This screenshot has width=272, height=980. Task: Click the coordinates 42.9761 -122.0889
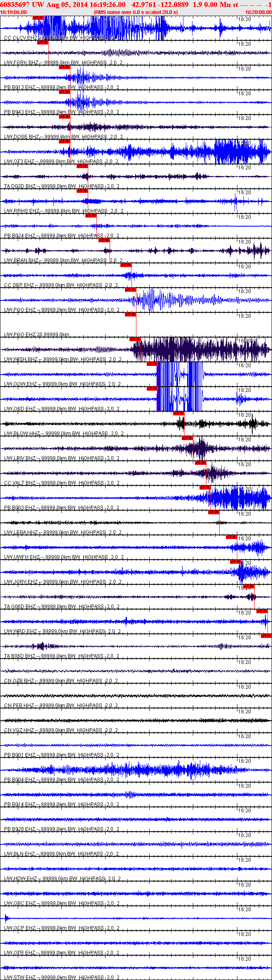[x=160, y=5]
